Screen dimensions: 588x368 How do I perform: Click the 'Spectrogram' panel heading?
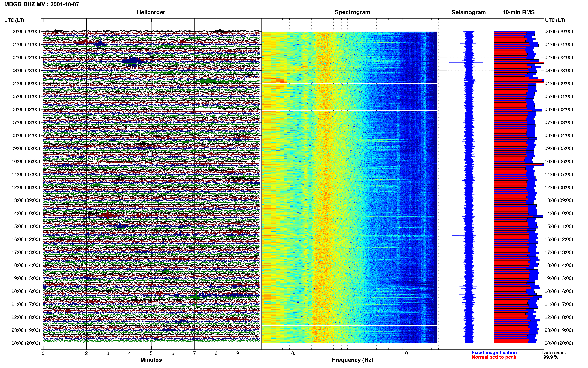click(x=352, y=12)
